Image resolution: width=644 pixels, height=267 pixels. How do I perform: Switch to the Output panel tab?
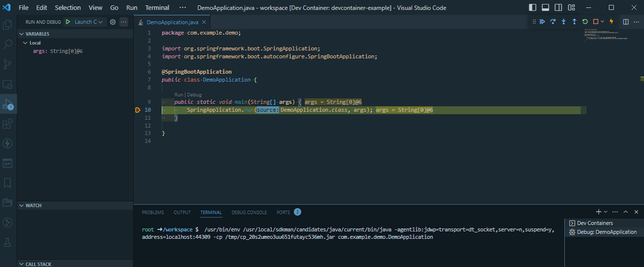coord(182,212)
